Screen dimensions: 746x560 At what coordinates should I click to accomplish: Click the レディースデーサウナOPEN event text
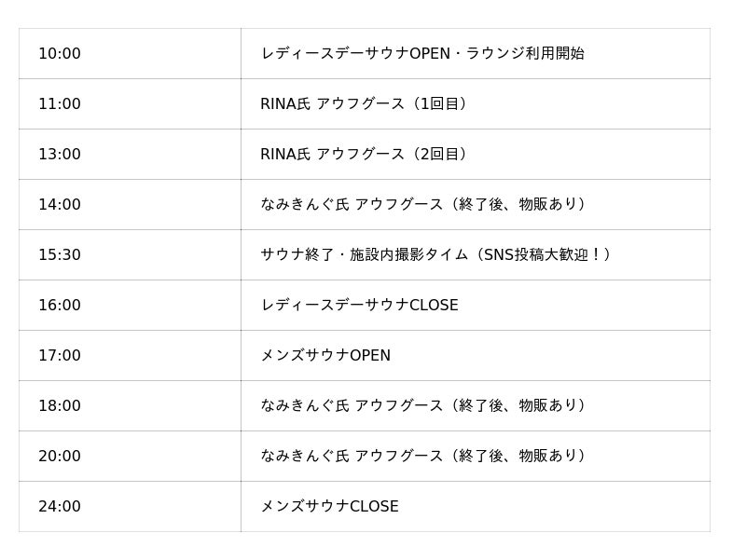tap(421, 54)
